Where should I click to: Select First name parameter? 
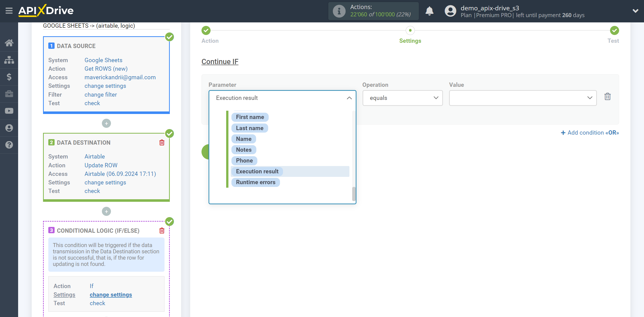tap(250, 117)
